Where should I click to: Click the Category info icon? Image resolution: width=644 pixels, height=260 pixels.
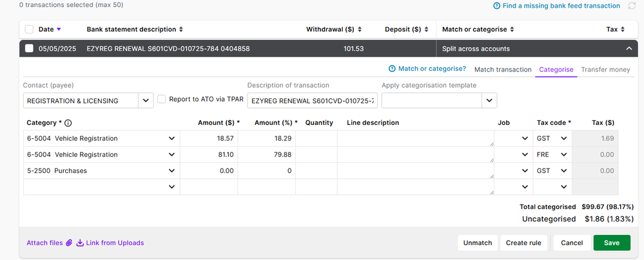click(68, 123)
